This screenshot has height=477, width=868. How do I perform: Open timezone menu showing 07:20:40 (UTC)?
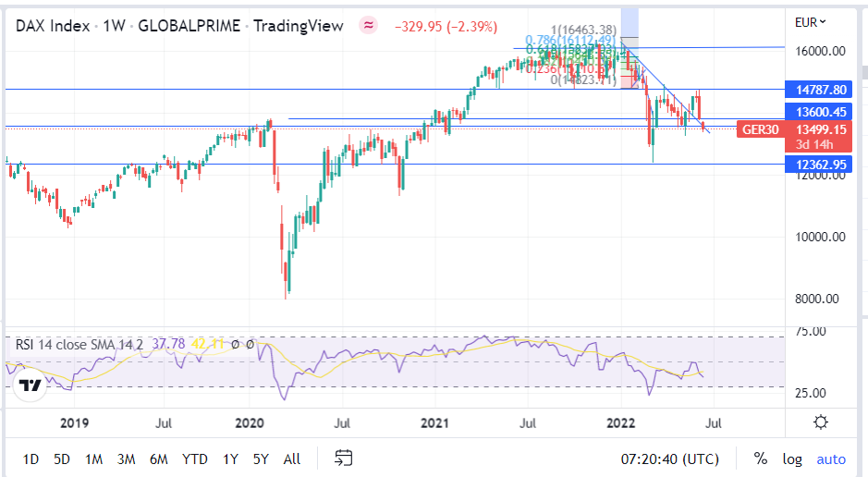coord(670,459)
